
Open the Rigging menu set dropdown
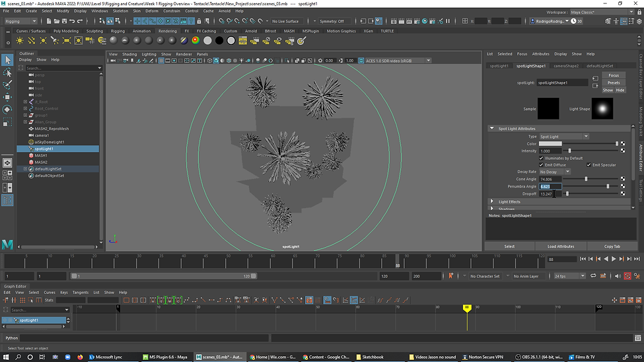click(20, 21)
